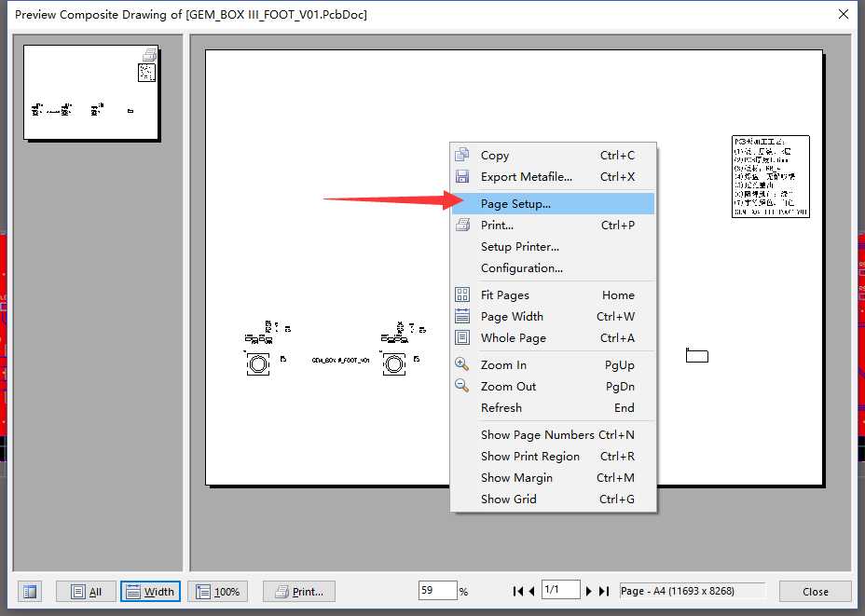Toggle Show Margin in context menu
This screenshot has height=616, width=865.
click(x=553, y=477)
